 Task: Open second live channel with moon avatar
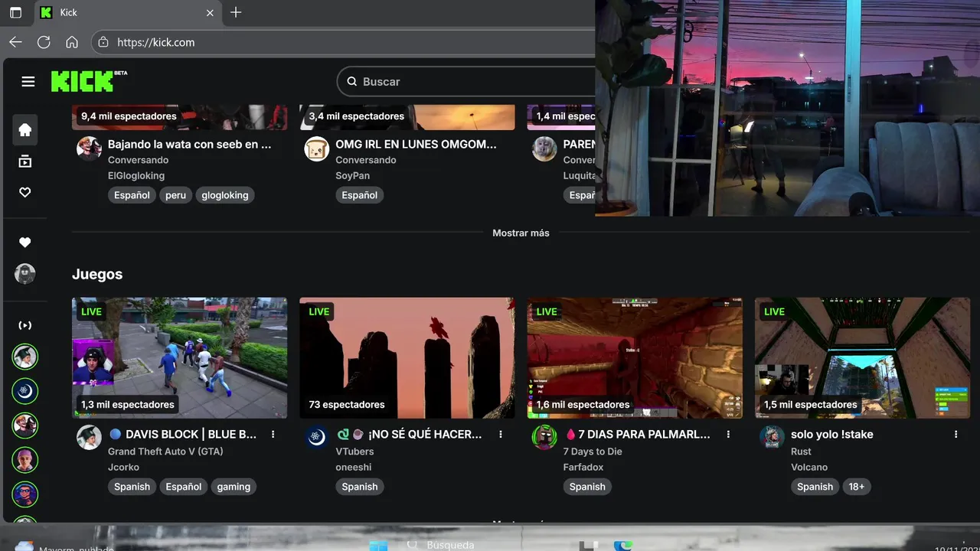[x=25, y=391]
